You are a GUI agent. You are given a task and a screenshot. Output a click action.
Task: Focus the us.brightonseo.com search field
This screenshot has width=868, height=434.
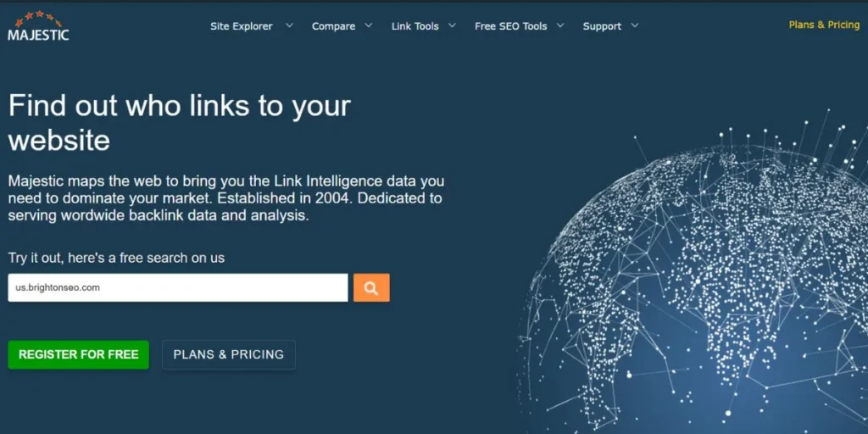click(178, 288)
